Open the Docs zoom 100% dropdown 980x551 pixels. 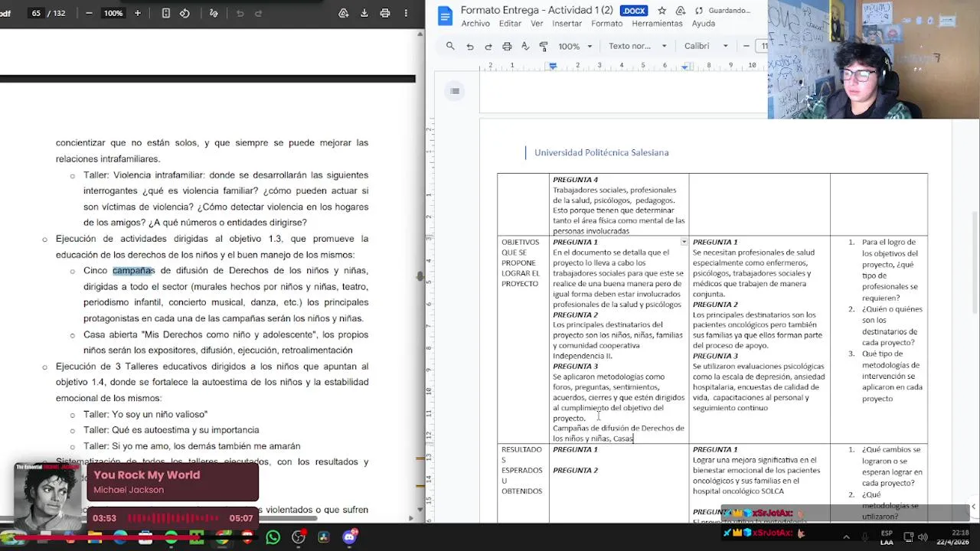(575, 46)
